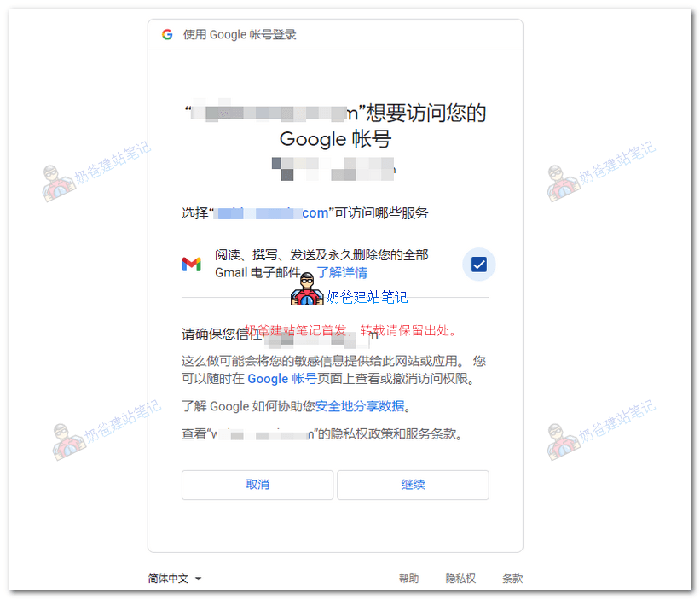This screenshot has height=599, width=700.
Task: Click the Google "G" logo in the header
Action: 167,34
